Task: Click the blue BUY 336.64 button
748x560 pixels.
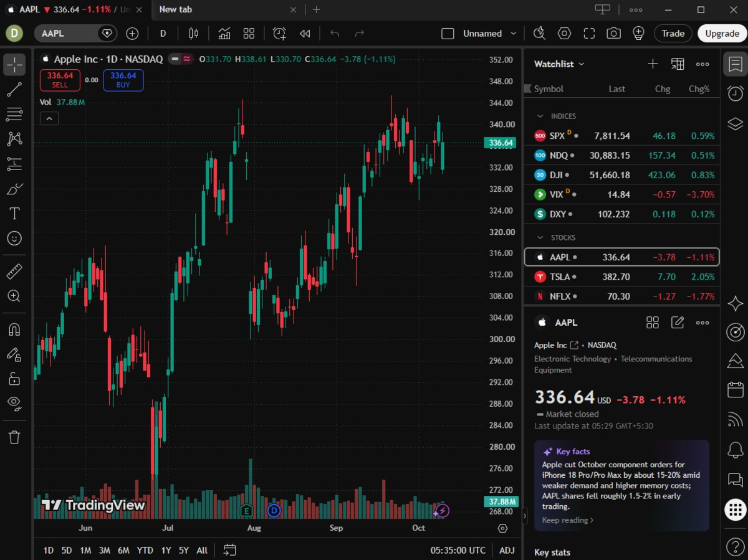Action: coord(123,80)
